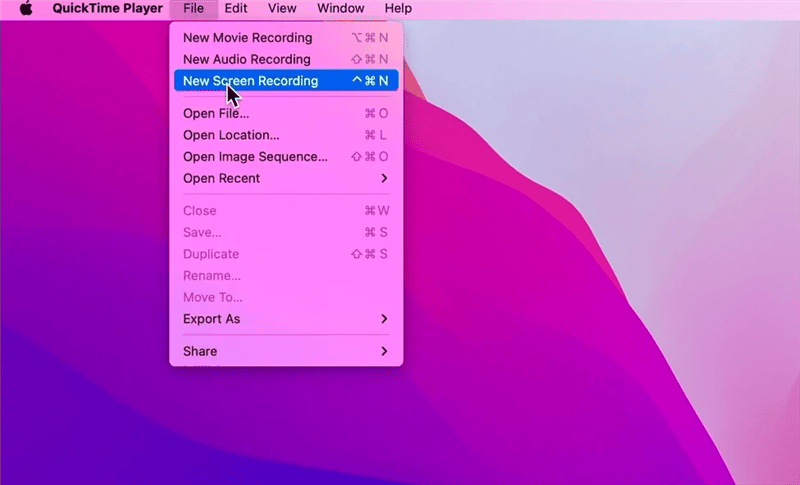Expand the Export As submenu
Screen dimensions: 800x485
point(211,319)
